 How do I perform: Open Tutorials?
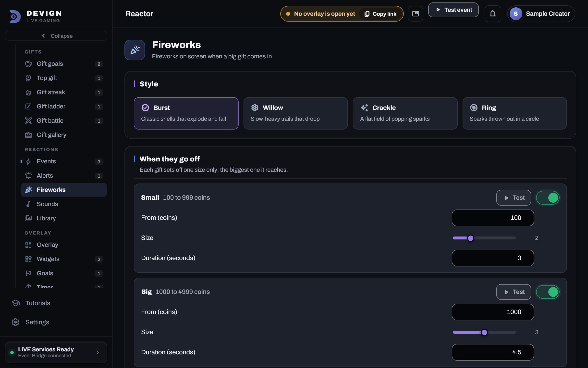(56, 303)
